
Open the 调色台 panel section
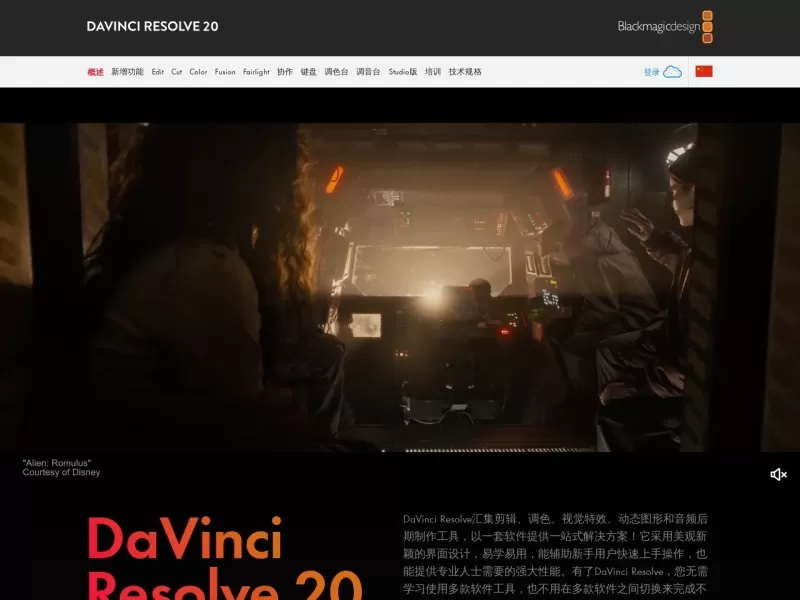tap(337, 71)
